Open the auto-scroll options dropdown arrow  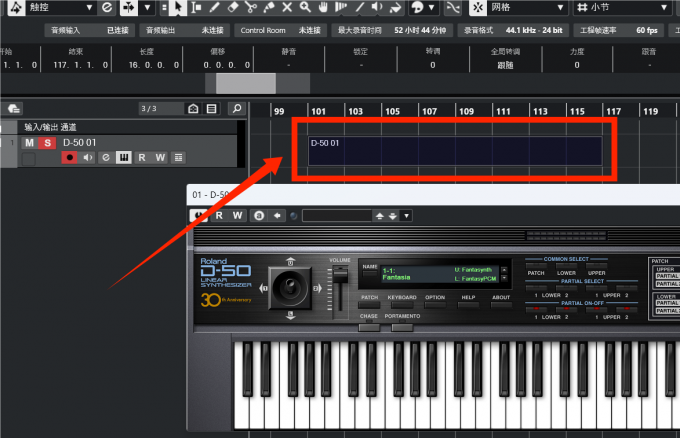click(147, 7)
